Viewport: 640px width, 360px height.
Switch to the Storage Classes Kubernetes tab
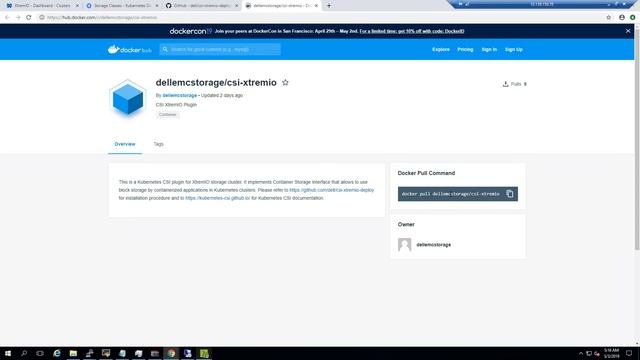pyautogui.click(x=122, y=6)
